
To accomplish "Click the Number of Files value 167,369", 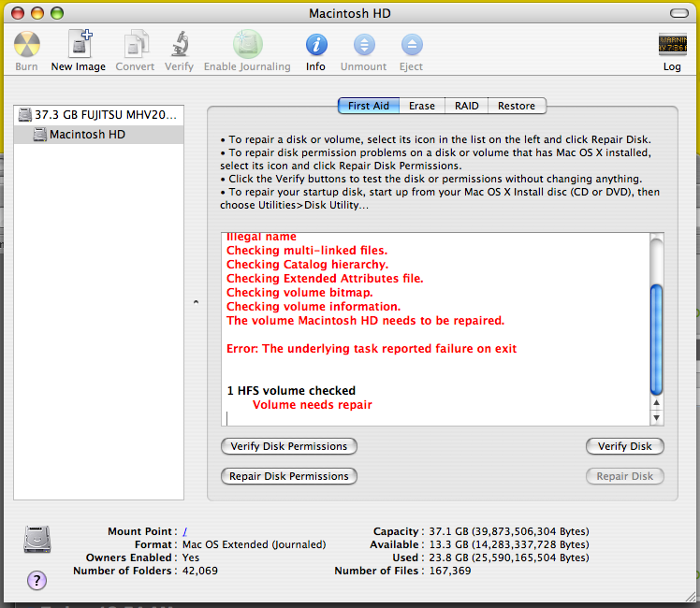I will tap(450, 571).
